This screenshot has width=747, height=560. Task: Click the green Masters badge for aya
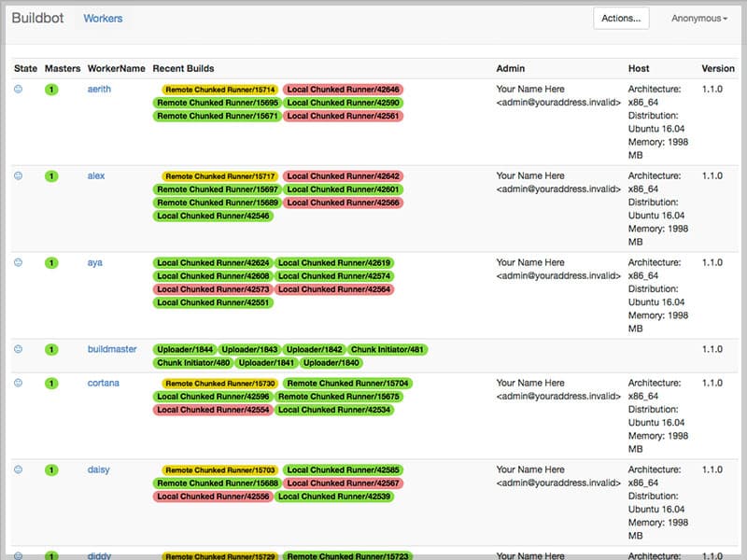[50, 262]
